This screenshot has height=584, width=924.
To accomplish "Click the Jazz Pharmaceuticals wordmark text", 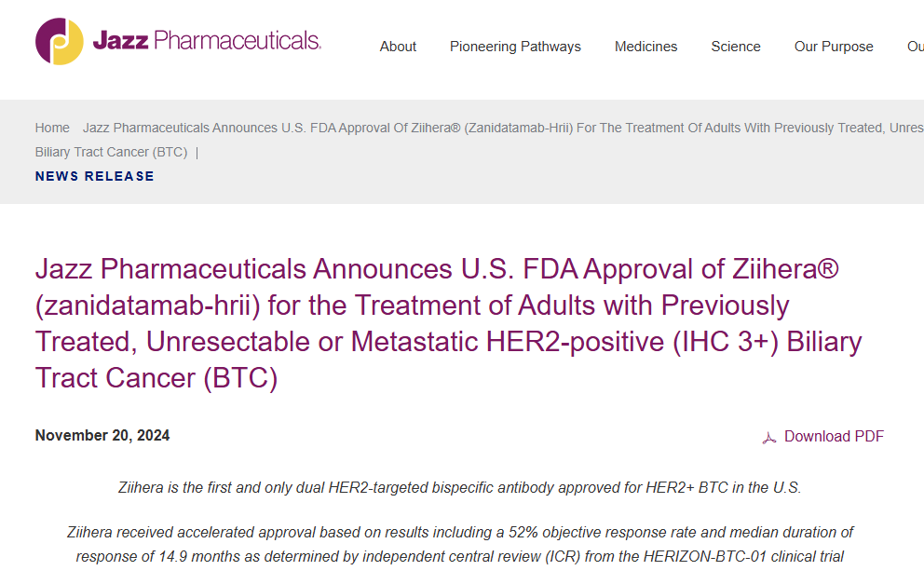I will coord(207,40).
